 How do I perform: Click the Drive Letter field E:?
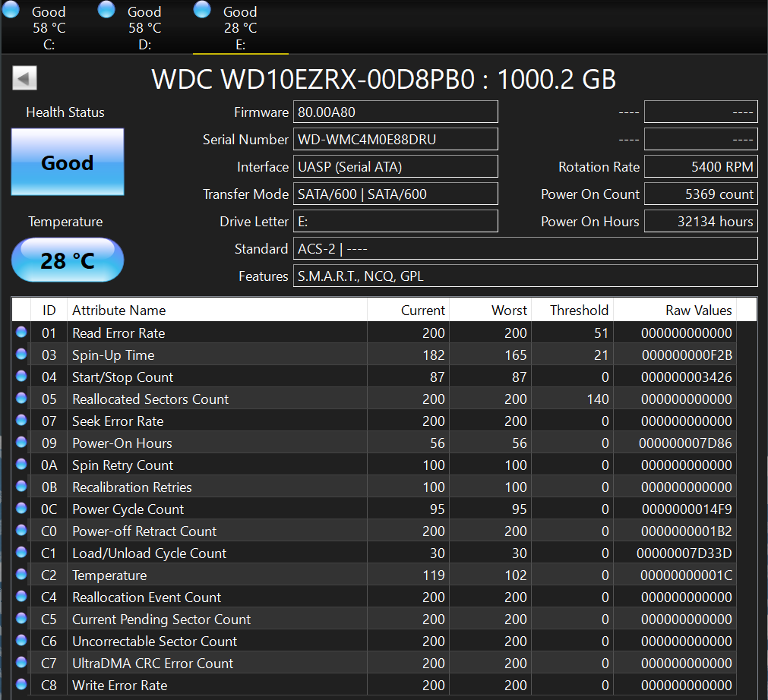(395, 222)
